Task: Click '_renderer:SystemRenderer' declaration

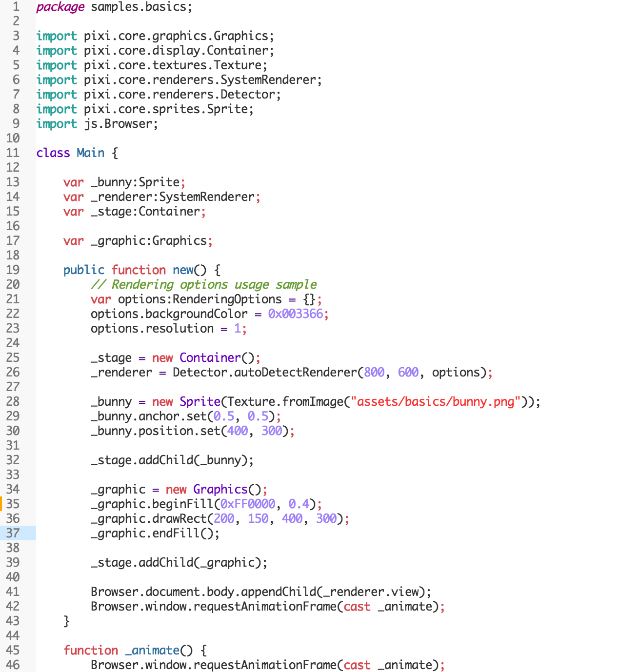Action: coord(173,197)
